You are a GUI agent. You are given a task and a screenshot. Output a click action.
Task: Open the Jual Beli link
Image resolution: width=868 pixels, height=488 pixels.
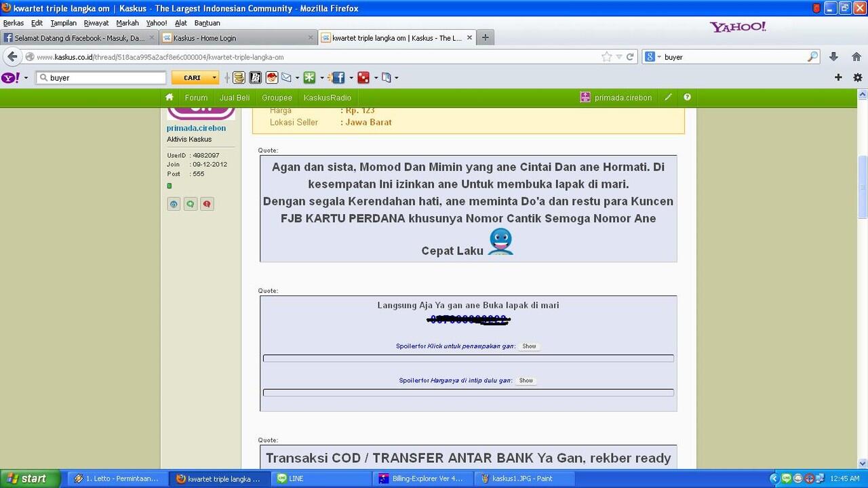(x=235, y=98)
